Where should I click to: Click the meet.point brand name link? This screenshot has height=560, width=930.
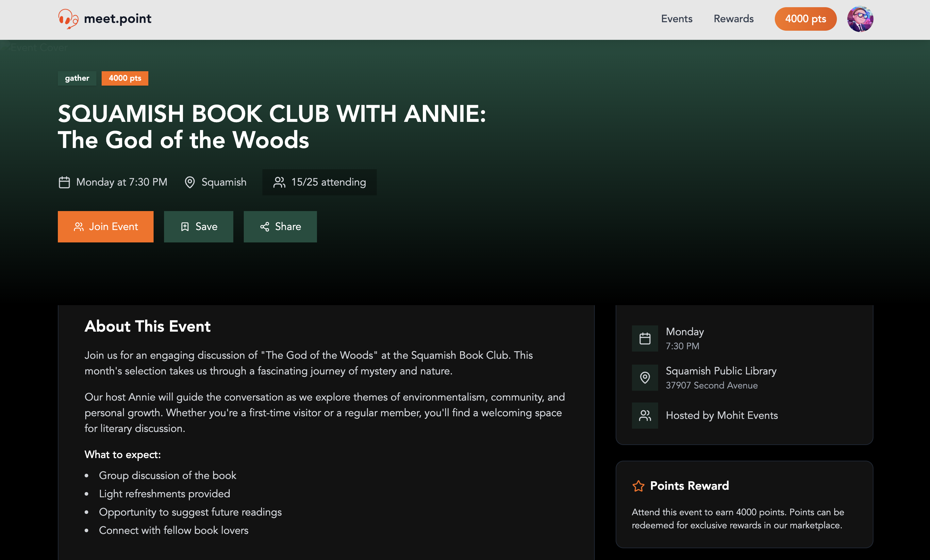(117, 19)
